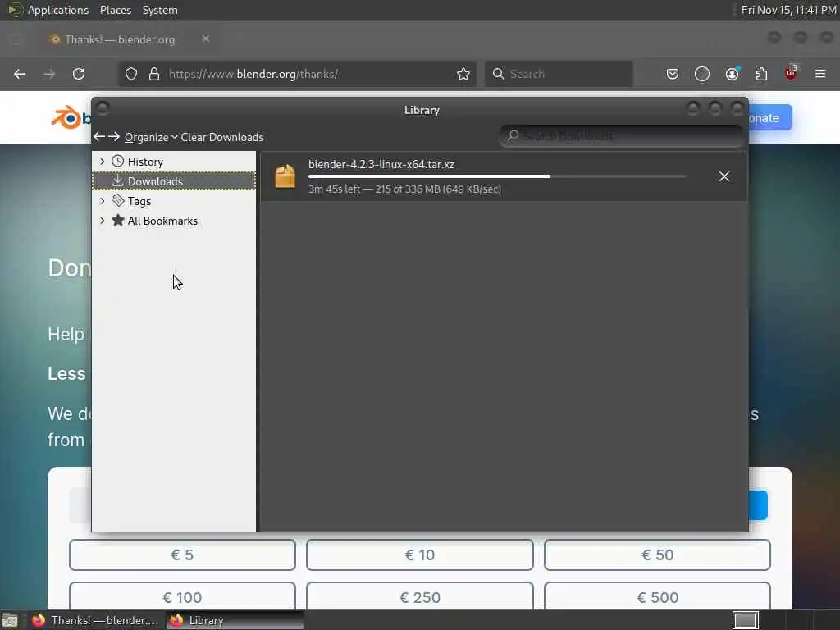Open the Firefox hamburger menu

coord(820,74)
